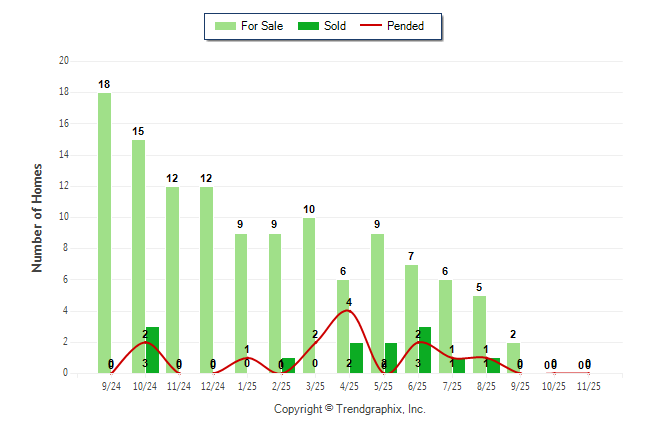This screenshot has height=434, width=646.
Task: Select the 12/24 For Sale bar
Action: click(206, 280)
